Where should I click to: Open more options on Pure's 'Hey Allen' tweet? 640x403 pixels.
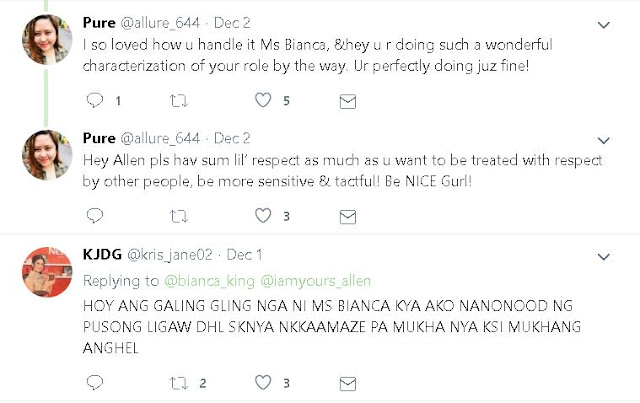point(603,138)
